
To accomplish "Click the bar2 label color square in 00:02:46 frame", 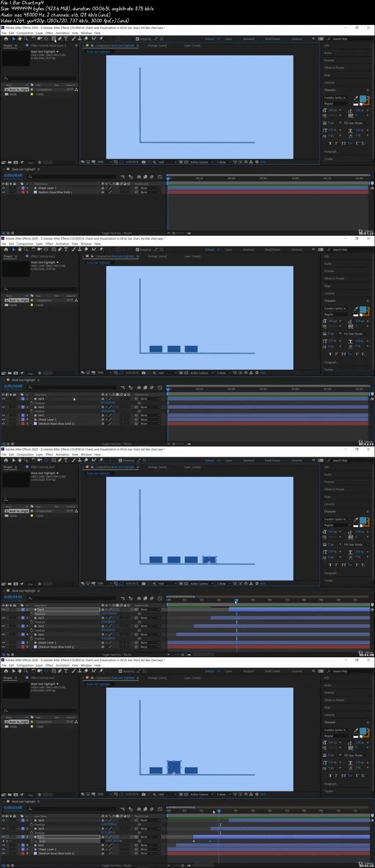I will click(x=22, y=407).
